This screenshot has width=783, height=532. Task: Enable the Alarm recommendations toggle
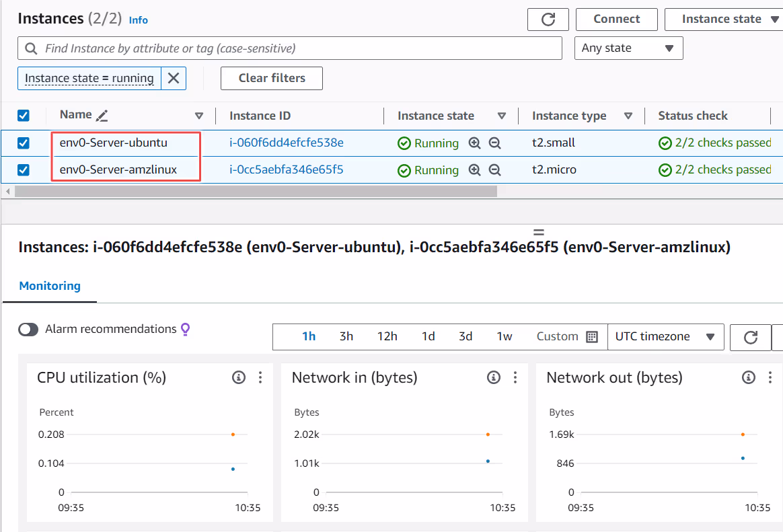tap(28, 330)
